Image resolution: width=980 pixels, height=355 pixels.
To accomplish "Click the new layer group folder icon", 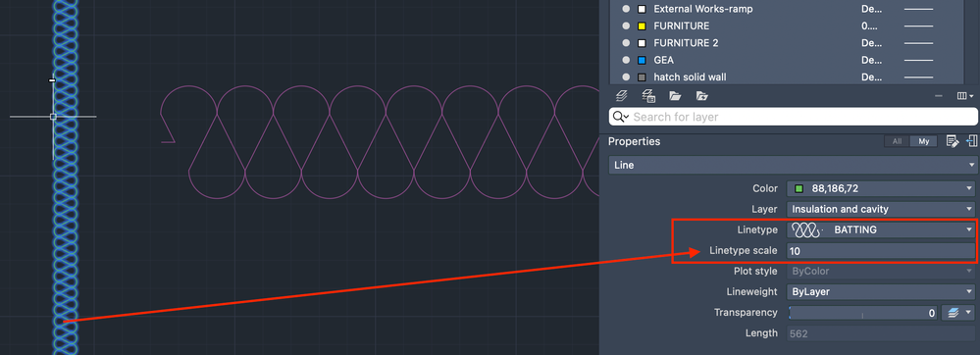I will pos(675,96).
